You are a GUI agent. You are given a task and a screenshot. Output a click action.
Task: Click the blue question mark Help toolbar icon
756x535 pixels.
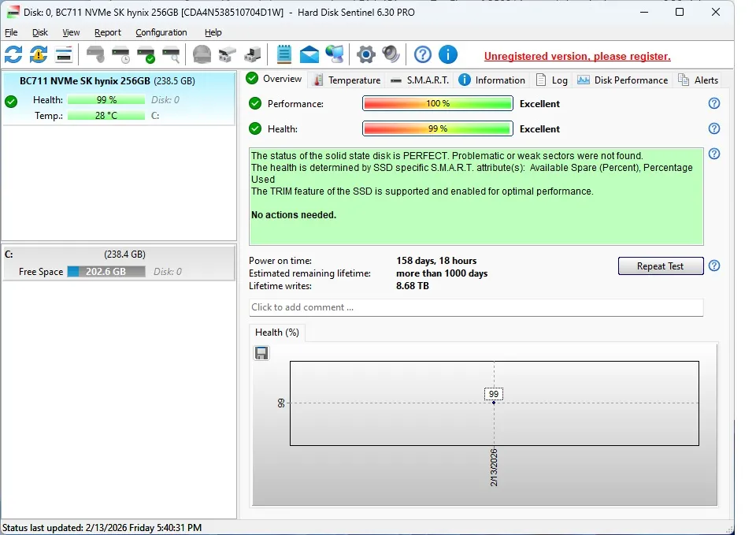point(423,54)
